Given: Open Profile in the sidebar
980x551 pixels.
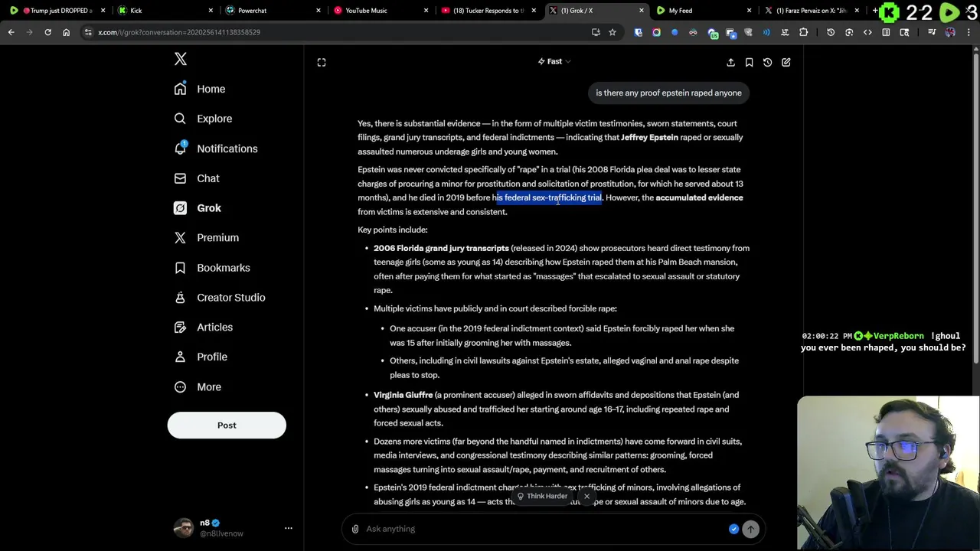Looking at the screenshot, I should (x=201, y=357).
